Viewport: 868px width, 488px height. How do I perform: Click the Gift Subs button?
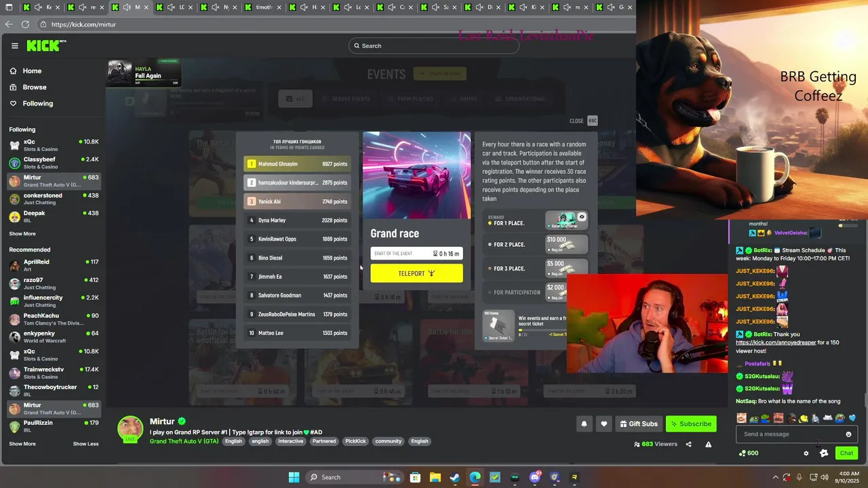tap(639, 424)
